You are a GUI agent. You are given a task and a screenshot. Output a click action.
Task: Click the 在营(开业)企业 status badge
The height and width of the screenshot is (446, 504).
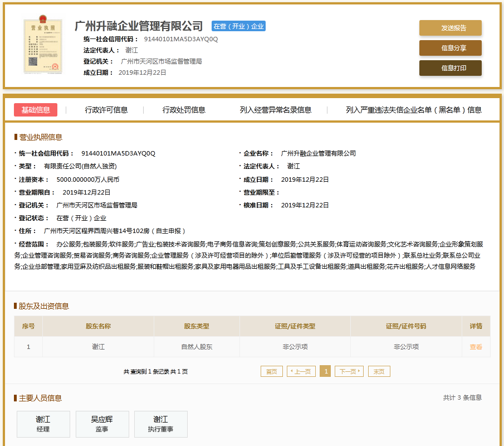pyautogui.click(x=238, y=26)
